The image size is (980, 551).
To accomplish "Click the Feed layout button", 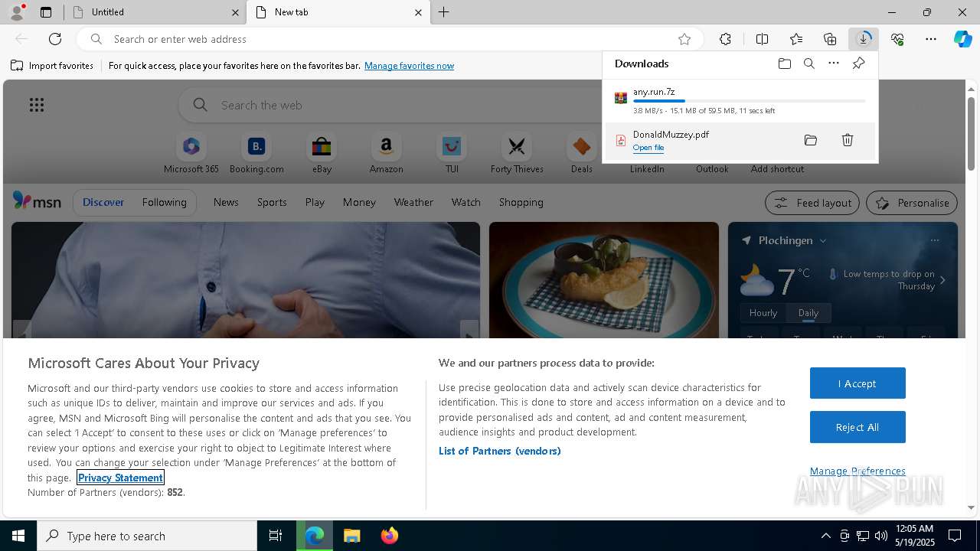I will 812,203.
